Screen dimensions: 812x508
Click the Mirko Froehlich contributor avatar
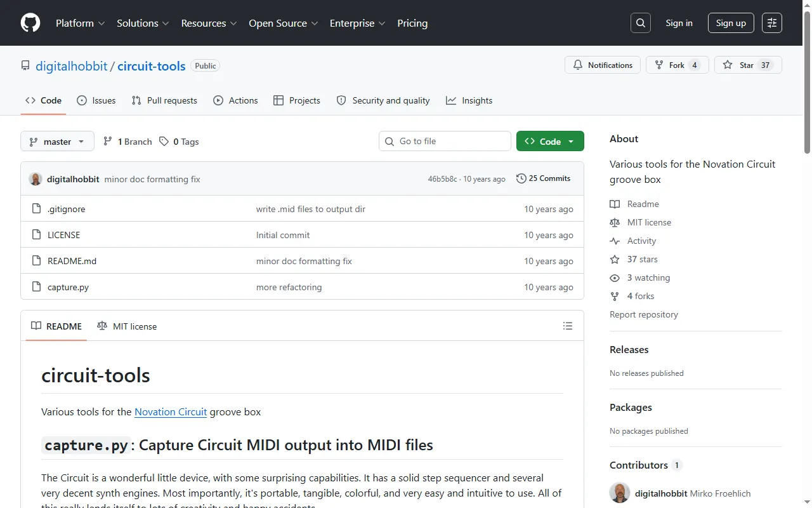[x=620, y=493]
